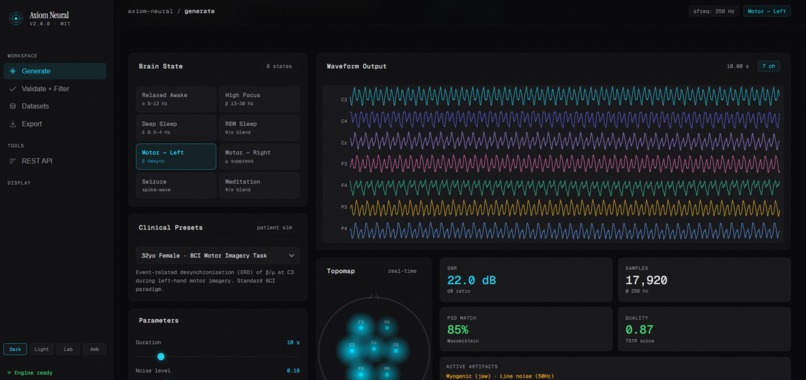Click the F4 electrode on topomap

[x=387, y=327]
